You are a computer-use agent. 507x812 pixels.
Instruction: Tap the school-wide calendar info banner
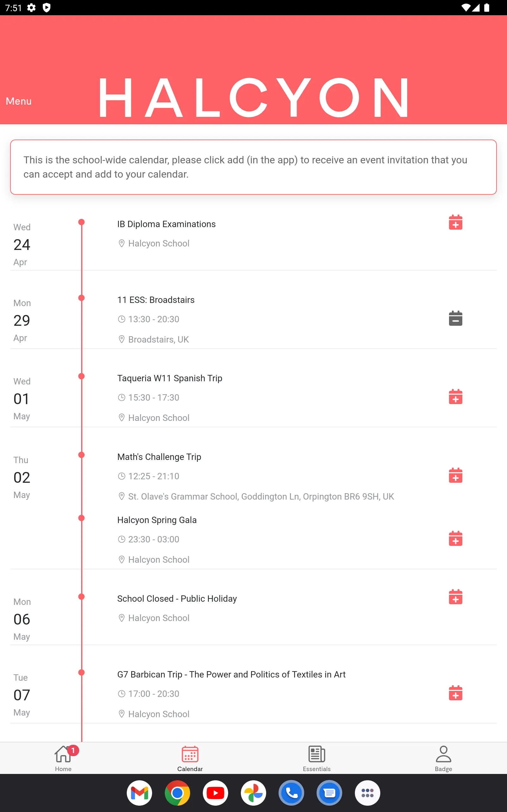click(253, 167)
